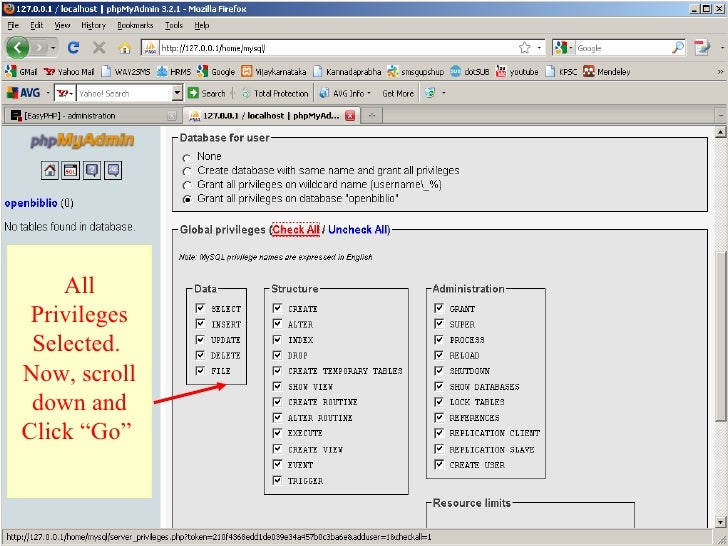Uncheck the SUPER privilege checkbox
The height and width of the screenshot is (546, 728).
click(439, 324)
